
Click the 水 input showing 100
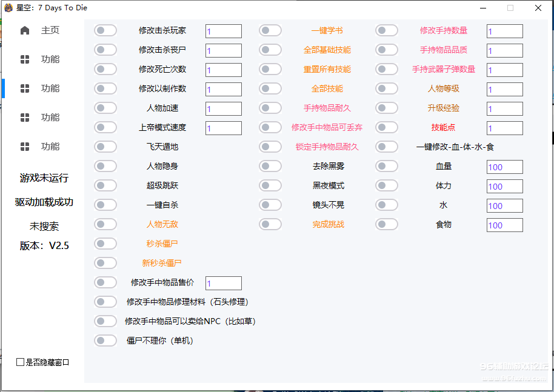click(x=505, y=205)
